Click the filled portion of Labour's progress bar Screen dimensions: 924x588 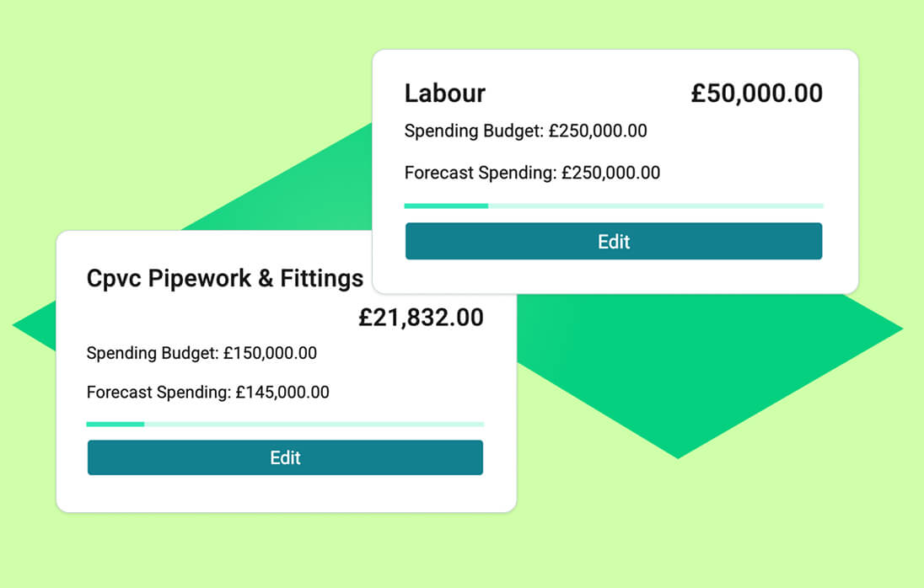pos(445,206)
